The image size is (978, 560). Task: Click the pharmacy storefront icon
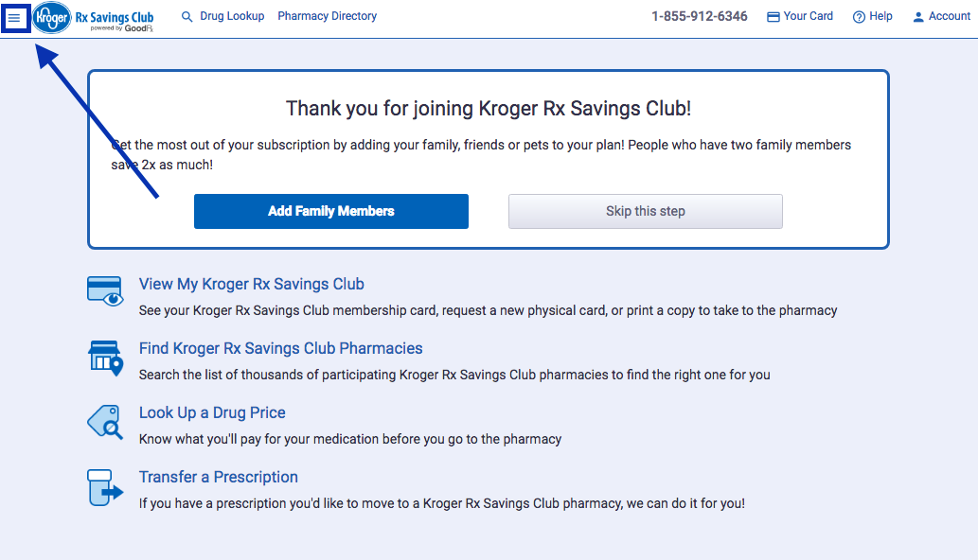[106, 358]
